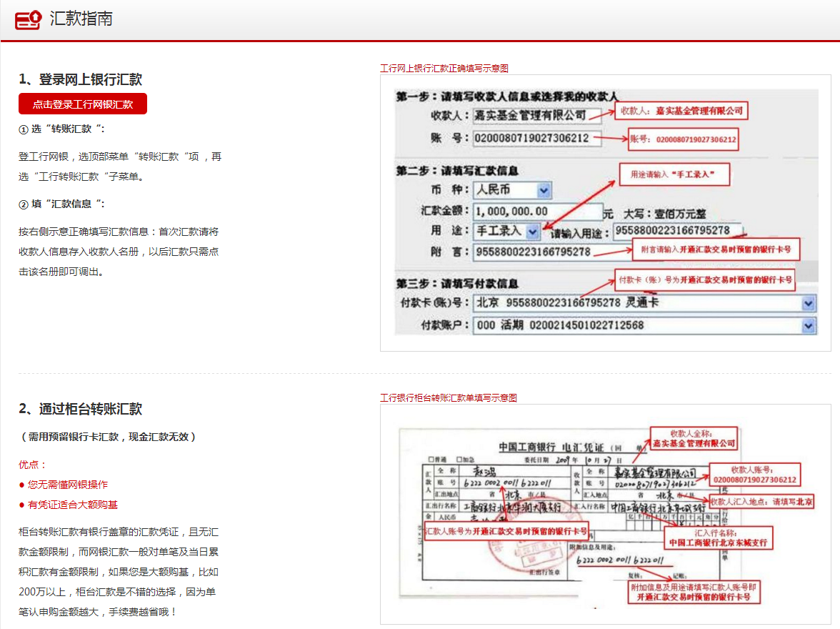Click the 第一步：请填写收款人信息 heading in the illustration
This screenshot has height=629, width=840.
click(506, 96)
